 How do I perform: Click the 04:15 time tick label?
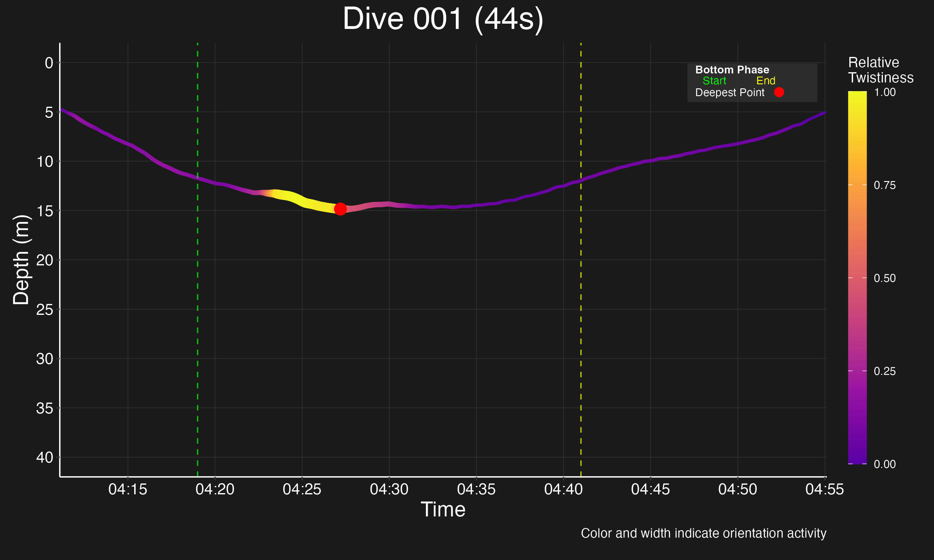pyautogui.click(x=128, y=489)
